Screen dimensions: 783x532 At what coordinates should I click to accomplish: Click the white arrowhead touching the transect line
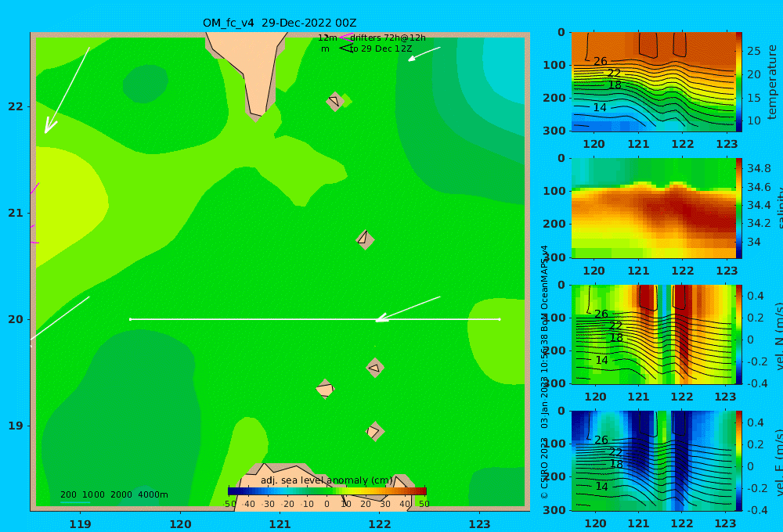(381, 318)
